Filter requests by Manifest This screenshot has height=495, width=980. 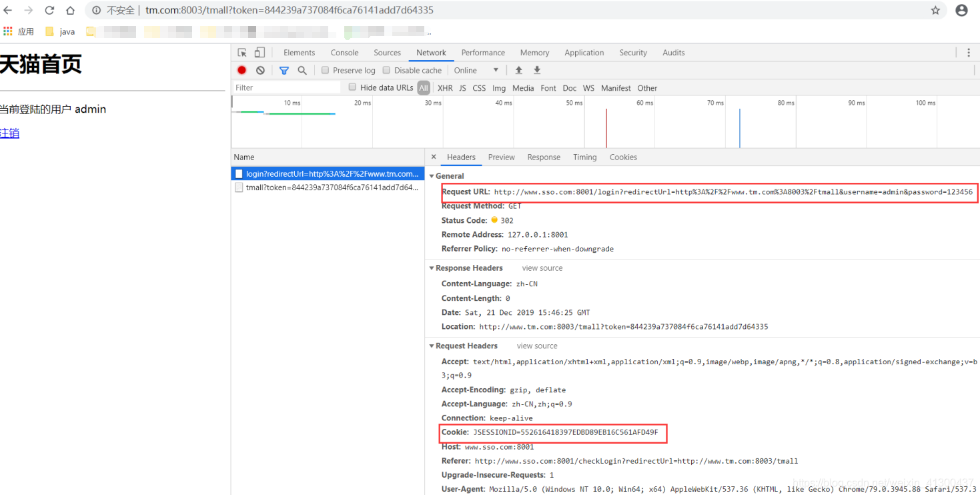616,88
